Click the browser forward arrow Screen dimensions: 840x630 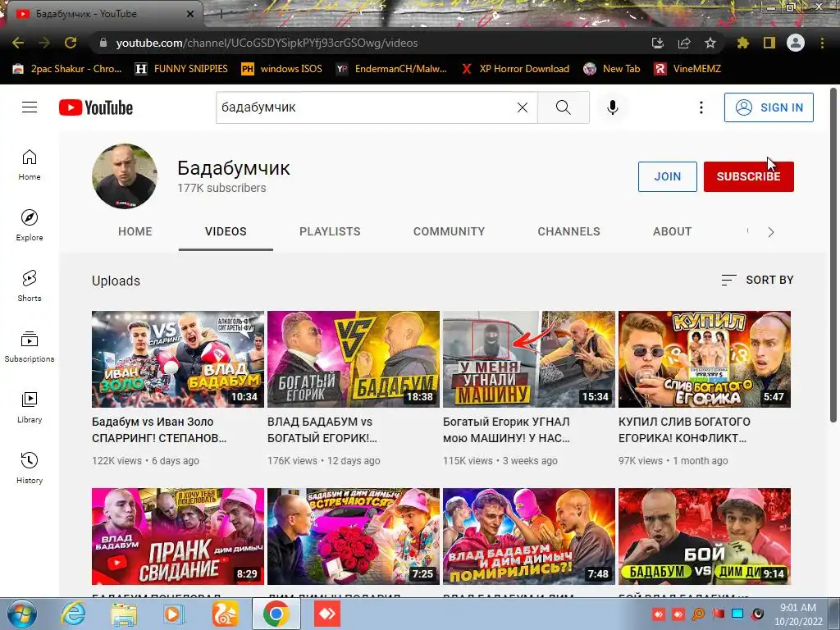[44, 43]
